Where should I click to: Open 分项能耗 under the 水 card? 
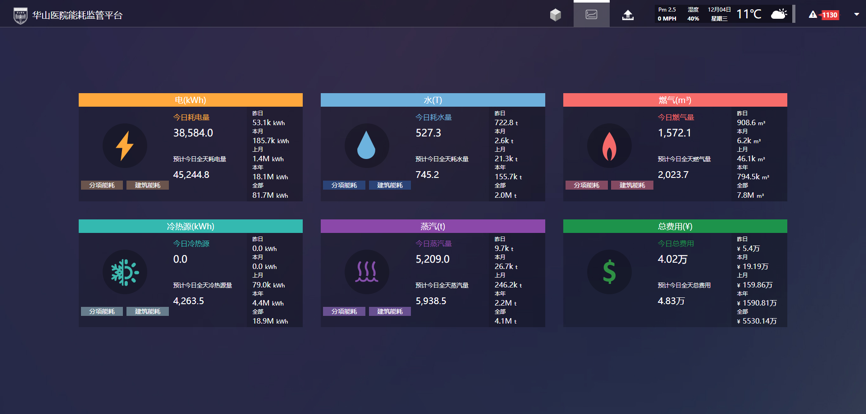(x=344, y=185)
